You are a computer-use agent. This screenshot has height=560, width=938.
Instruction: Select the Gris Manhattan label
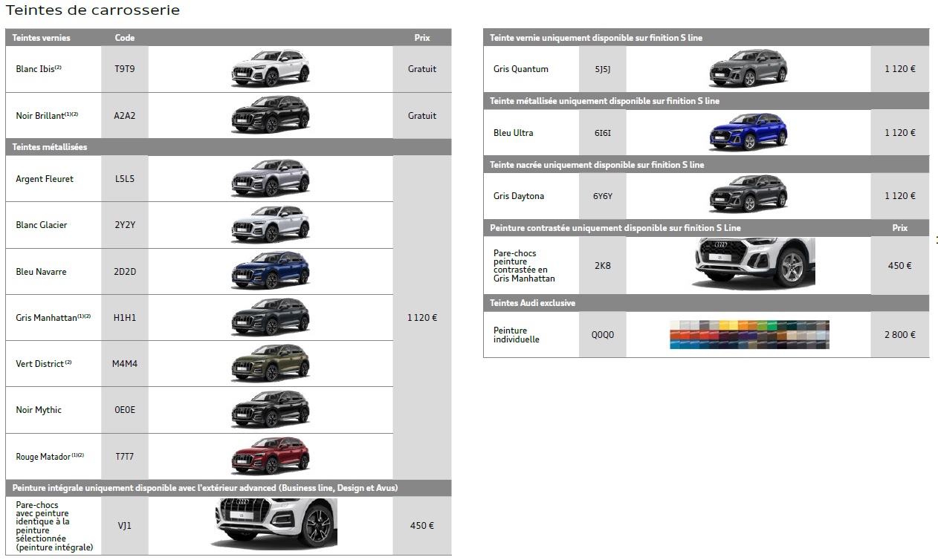[x=54, y=318]
